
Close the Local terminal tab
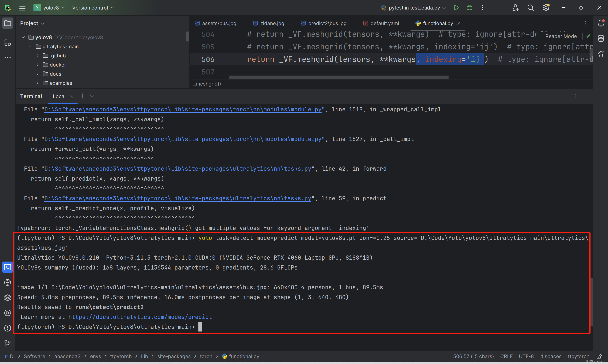[x=72, y=96]
